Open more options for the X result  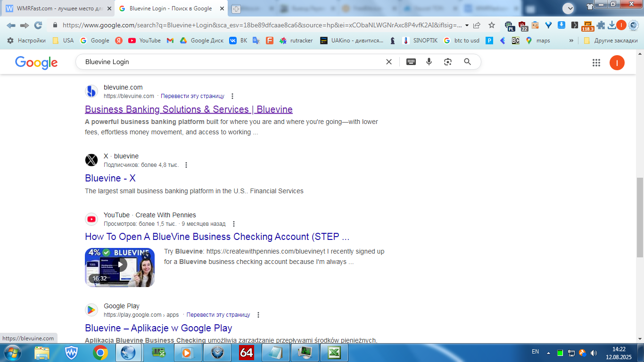pos(186,165)
